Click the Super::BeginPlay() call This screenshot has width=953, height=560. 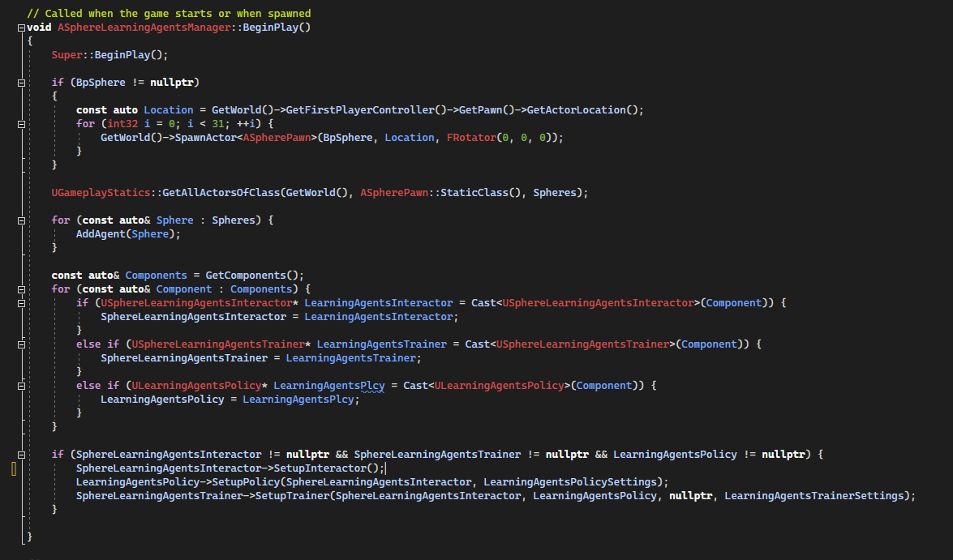click(109, 54)
